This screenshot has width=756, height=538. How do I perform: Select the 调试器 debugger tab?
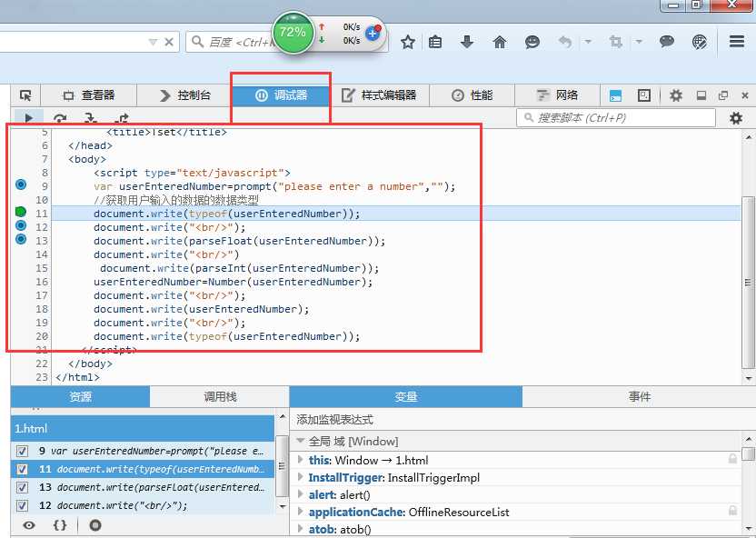281,95
